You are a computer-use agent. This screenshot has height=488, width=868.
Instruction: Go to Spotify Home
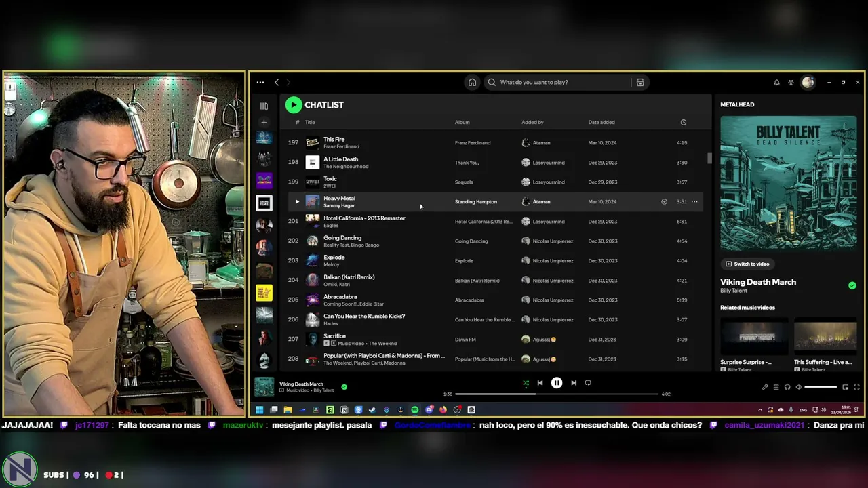tap(472, 82)
